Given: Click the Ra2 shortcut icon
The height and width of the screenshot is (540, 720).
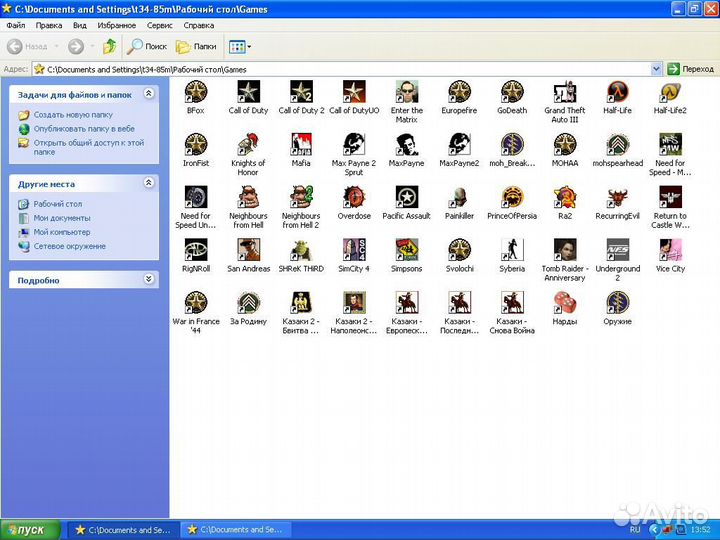Looking at the screenshot, I should point(565,197).
